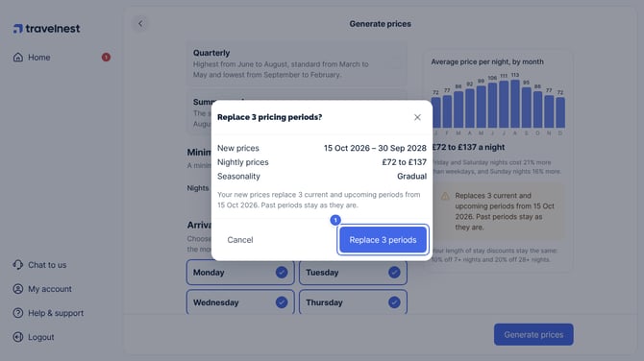Toggle Monday arrival day checkbox
The width and height of the screenshot is (644, 361).
(282, 272)
